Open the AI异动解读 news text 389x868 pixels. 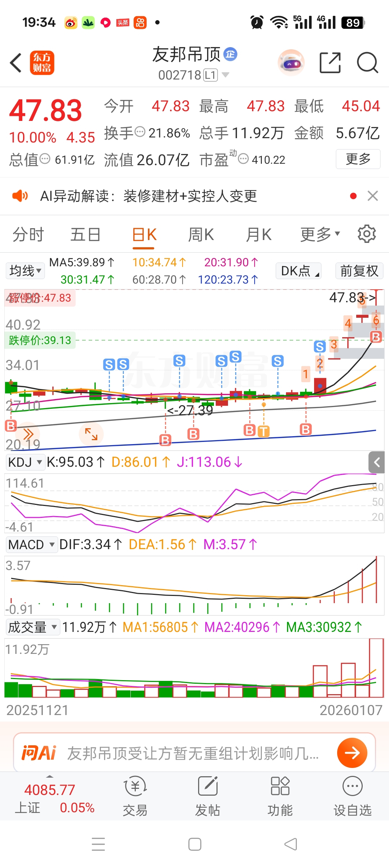148,196
